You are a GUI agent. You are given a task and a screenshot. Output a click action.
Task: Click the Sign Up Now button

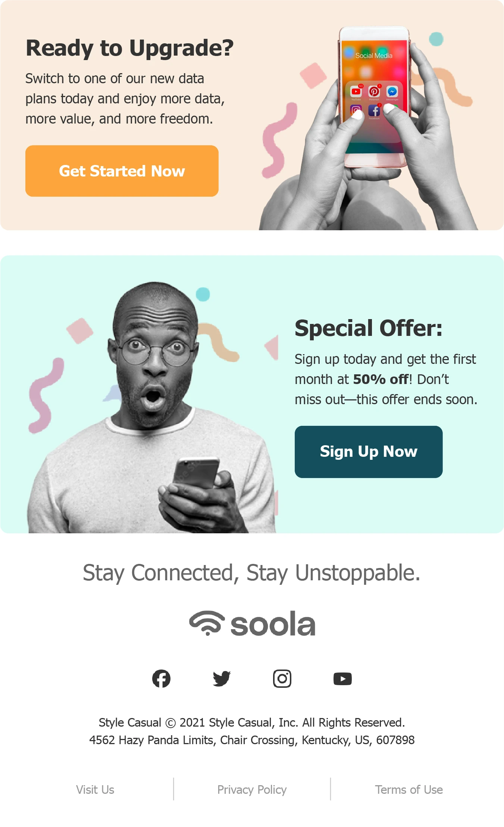point(369,452)
